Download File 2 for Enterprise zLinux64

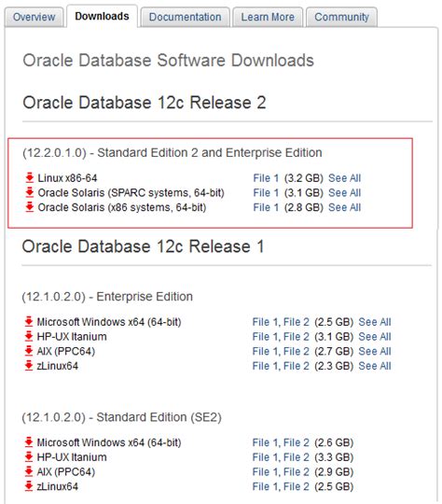pos(297,366)
